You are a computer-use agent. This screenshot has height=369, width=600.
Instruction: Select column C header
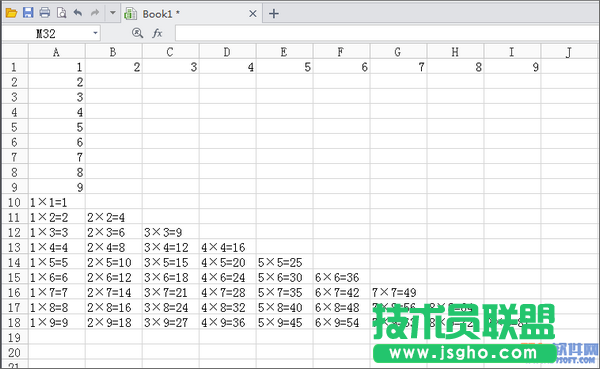[x=171, y=52]
